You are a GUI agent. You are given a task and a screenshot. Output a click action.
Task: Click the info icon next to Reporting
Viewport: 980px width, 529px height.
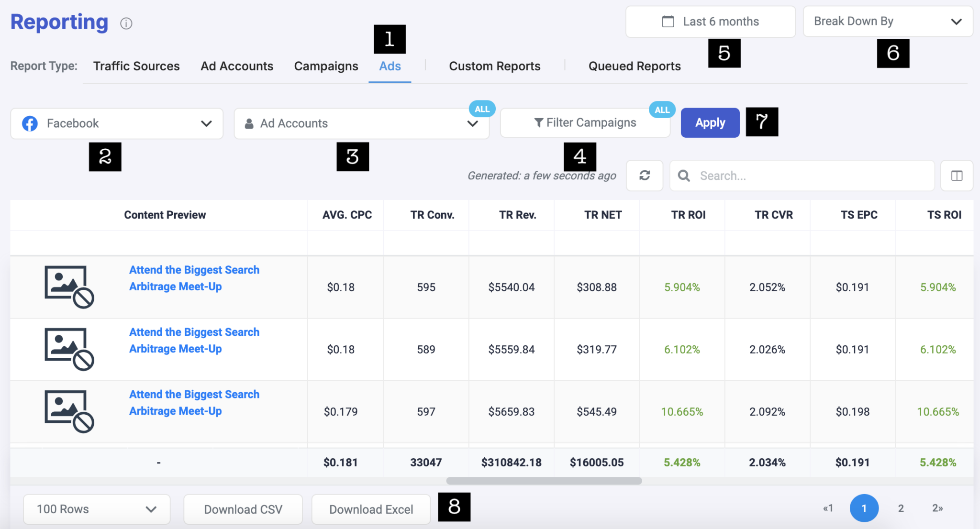(x=126, y=23)
